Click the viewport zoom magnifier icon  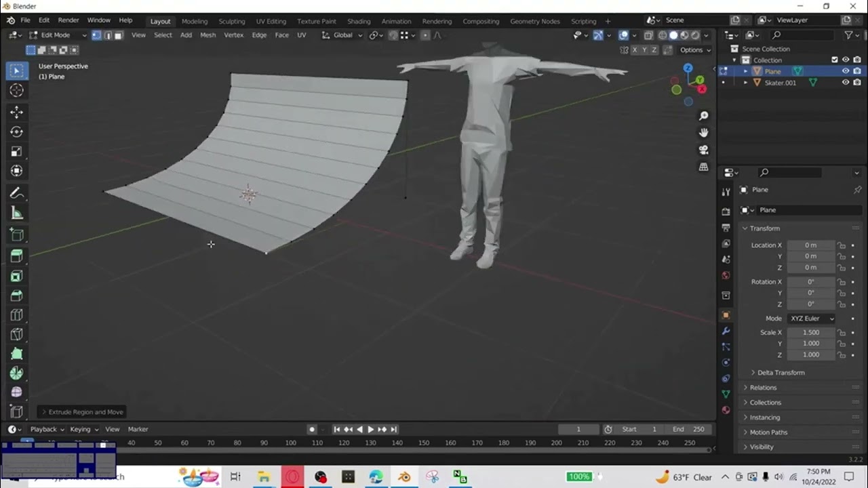tap(703, 116)
